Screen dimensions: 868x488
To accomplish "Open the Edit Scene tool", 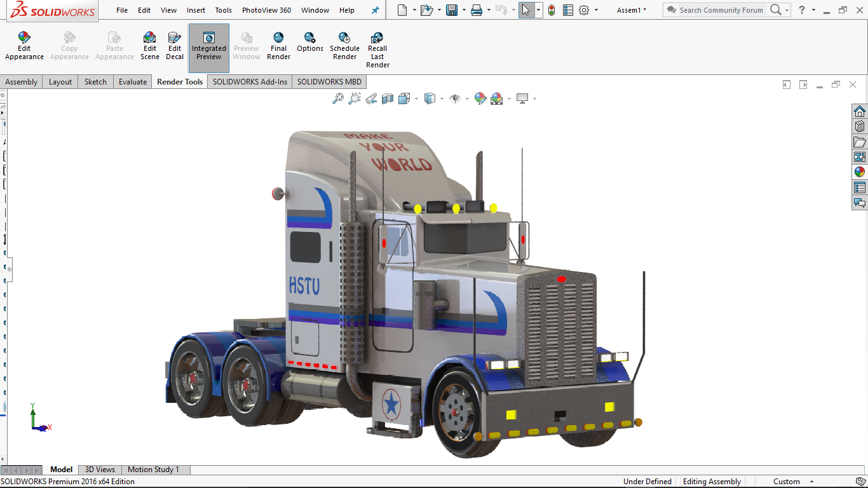I will click(149, 46).
